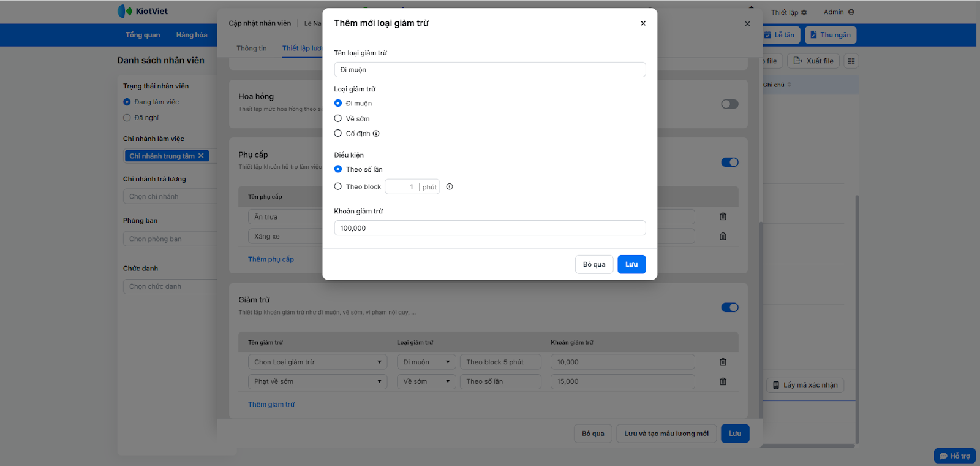Open the Tổng quan menu
This screenshot has width=980, height=466.
143,35
